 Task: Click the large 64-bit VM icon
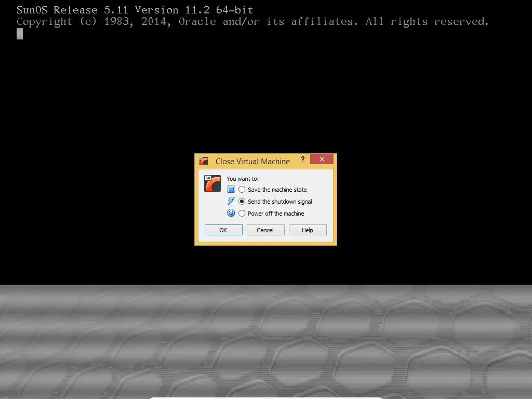(x=212, y=183)
